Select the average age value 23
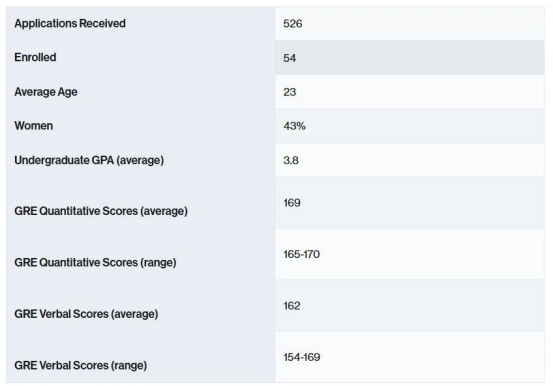This screenshot has width=553, height=386. point(290,92)
